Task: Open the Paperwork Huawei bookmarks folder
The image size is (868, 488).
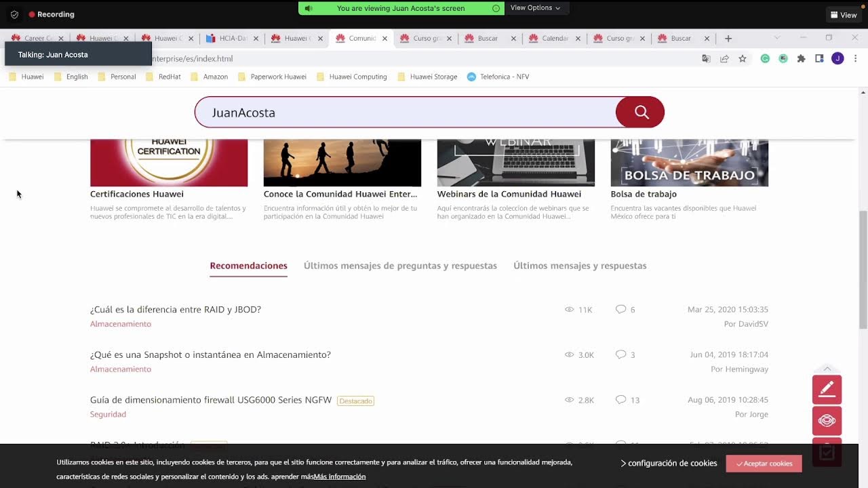Action: pos(272,77)
